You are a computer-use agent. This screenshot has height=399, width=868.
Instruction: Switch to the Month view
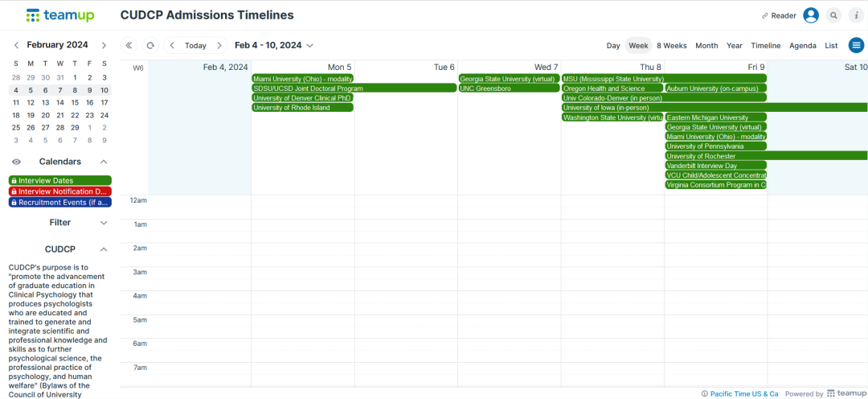[706, 46]
